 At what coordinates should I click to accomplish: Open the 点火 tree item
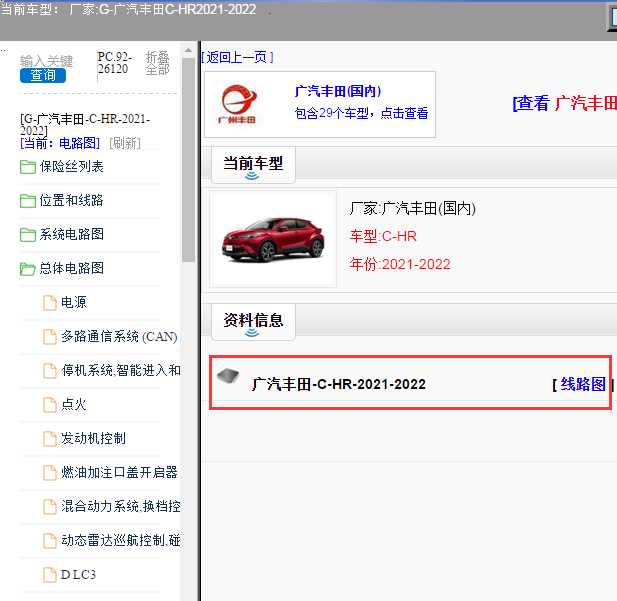click(x=74, y=405)
